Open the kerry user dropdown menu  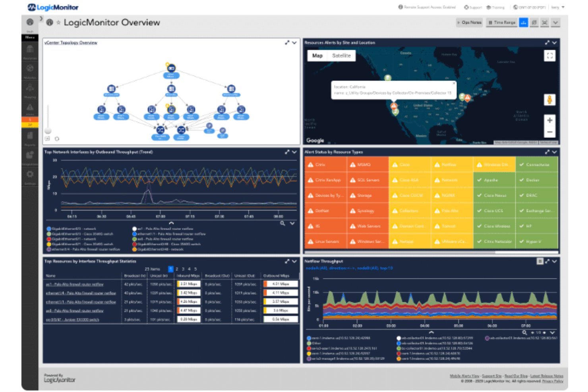[558, 8]
